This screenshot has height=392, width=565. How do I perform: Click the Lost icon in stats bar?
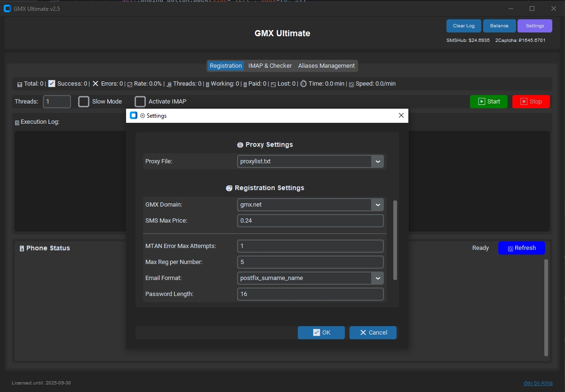[273, 84]
